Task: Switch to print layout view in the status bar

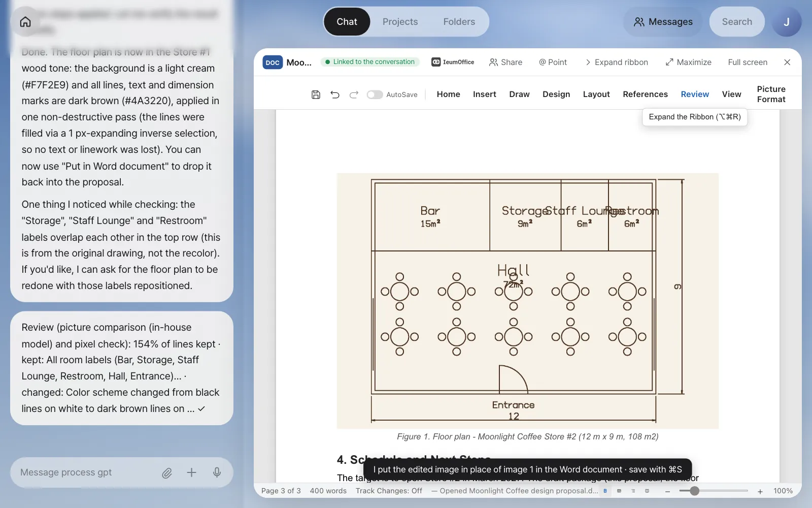Action: tap(605, 491)
